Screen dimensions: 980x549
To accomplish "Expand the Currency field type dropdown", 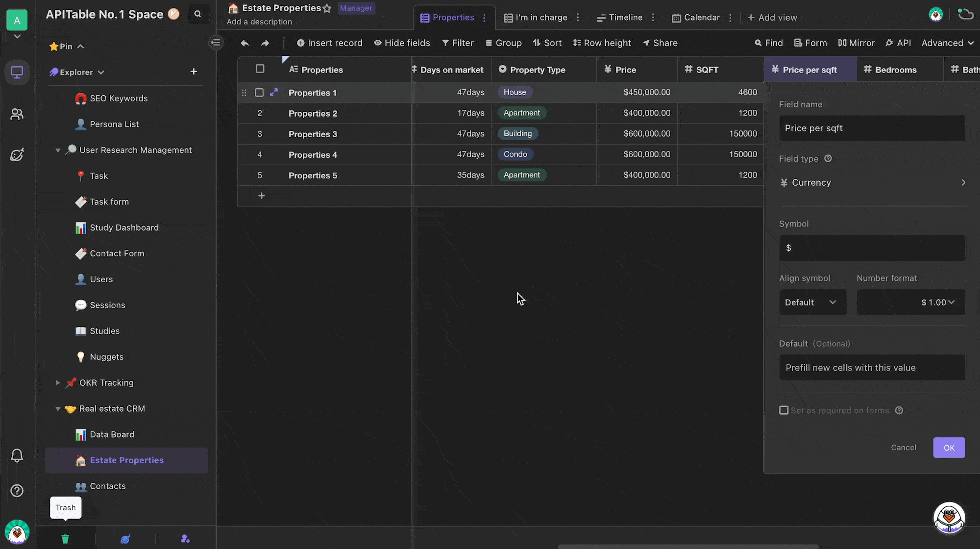I will (872, 182).
